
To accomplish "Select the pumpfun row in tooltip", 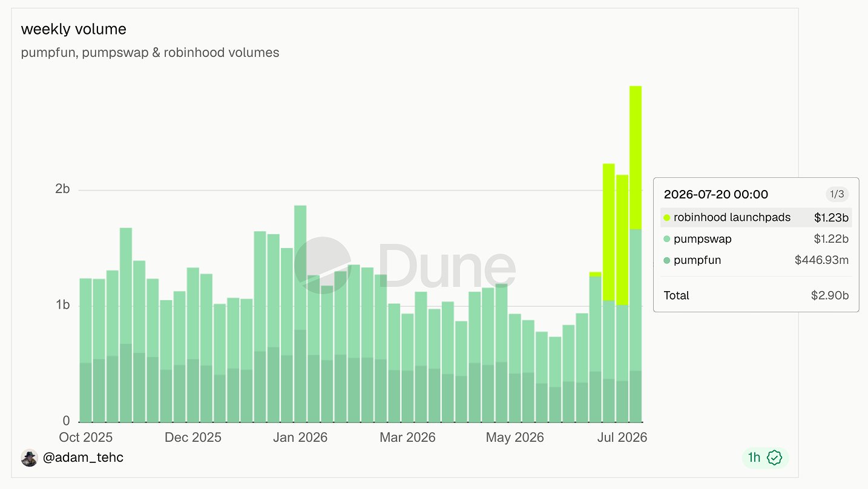I will click(x=756, y=260).
